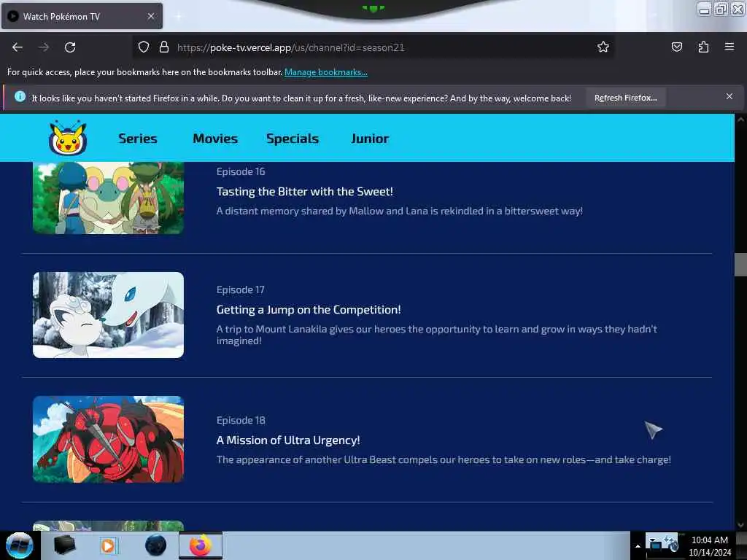747x560 pixels.
Task: Click the Pokémon TV Pikachu logo
Action: point(68,138)
